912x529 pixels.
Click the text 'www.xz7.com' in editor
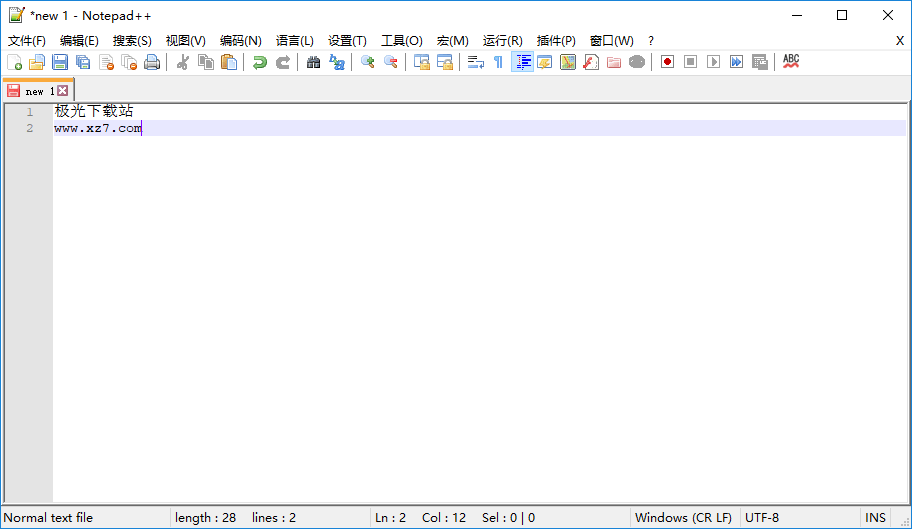tap(98, 128)
